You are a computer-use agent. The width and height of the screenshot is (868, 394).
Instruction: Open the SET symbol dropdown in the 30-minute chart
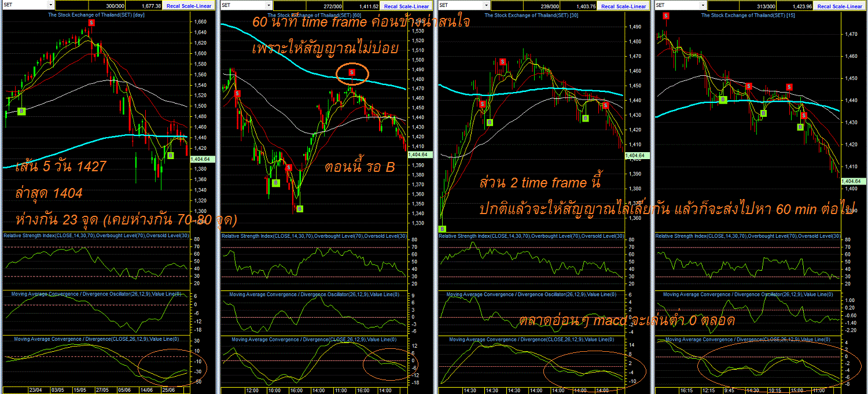coord(487,6)
